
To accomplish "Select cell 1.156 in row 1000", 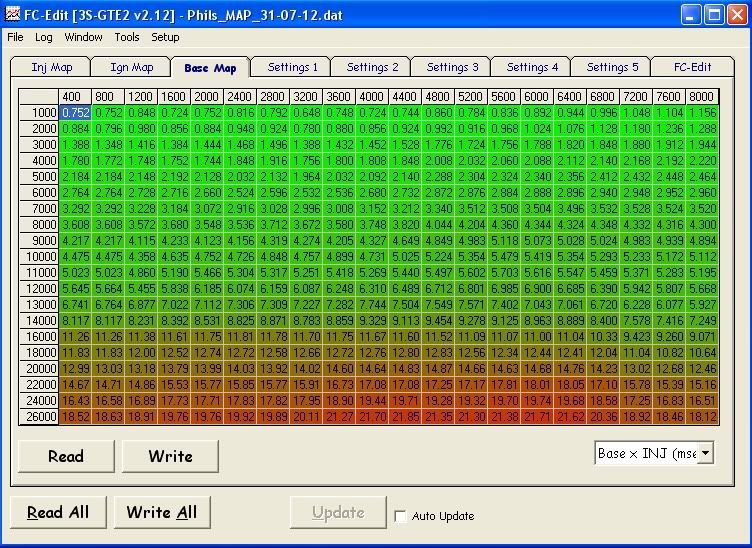I will (702, 113).
